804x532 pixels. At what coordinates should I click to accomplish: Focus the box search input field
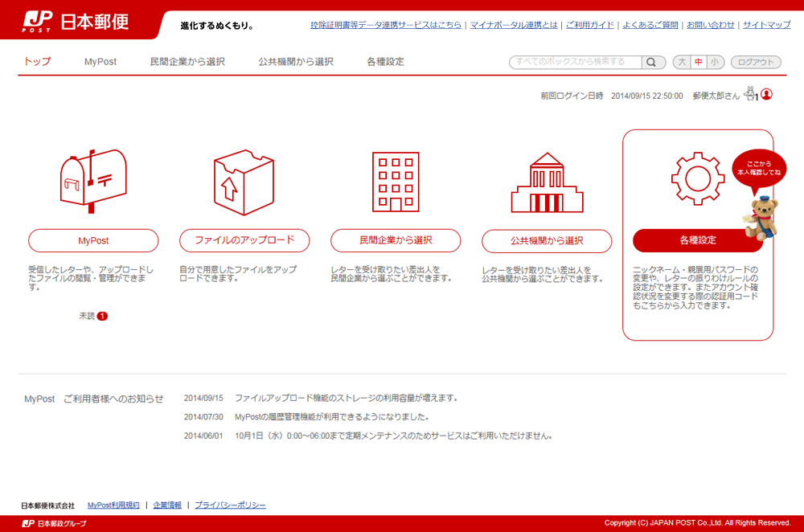click(576, 62)
